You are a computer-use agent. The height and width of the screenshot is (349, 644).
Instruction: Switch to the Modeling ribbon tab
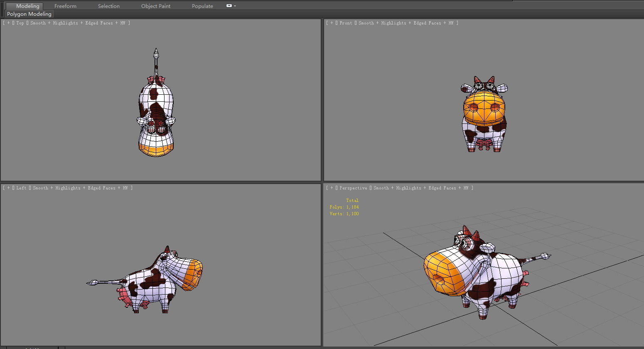point(24,6)
